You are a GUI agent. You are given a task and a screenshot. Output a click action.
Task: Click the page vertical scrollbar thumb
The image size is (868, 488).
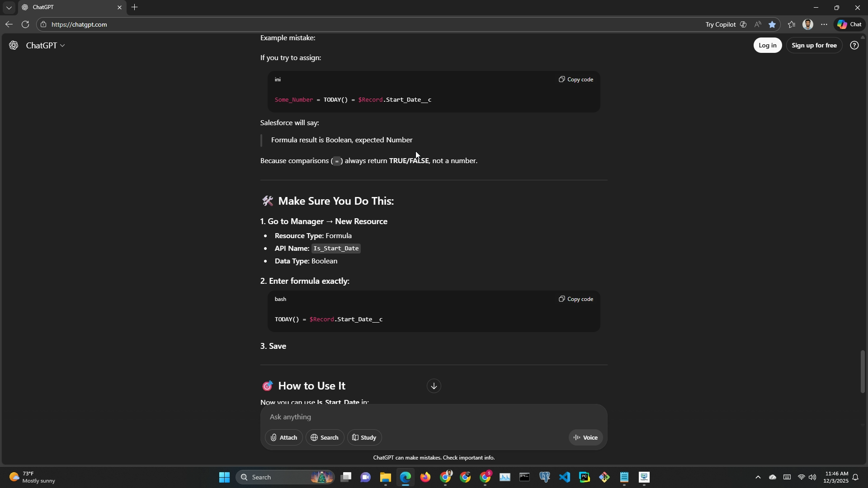(863, 371)
